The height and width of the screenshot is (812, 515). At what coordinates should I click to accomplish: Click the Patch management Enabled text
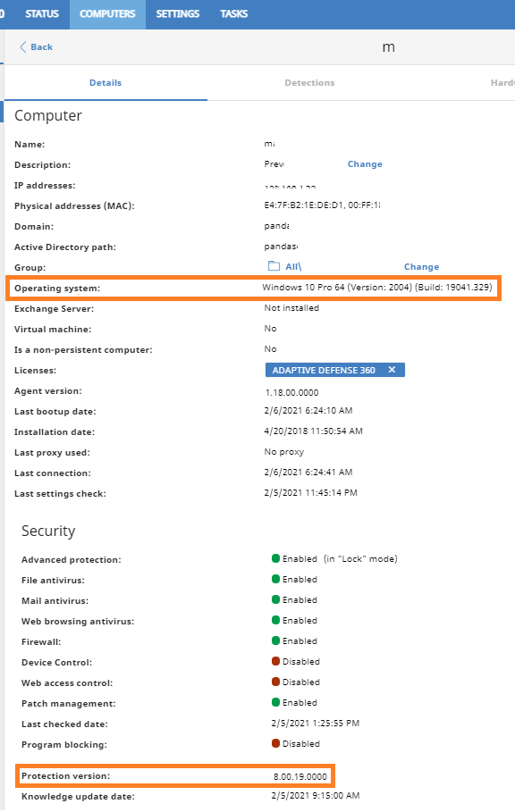[300, 703]
